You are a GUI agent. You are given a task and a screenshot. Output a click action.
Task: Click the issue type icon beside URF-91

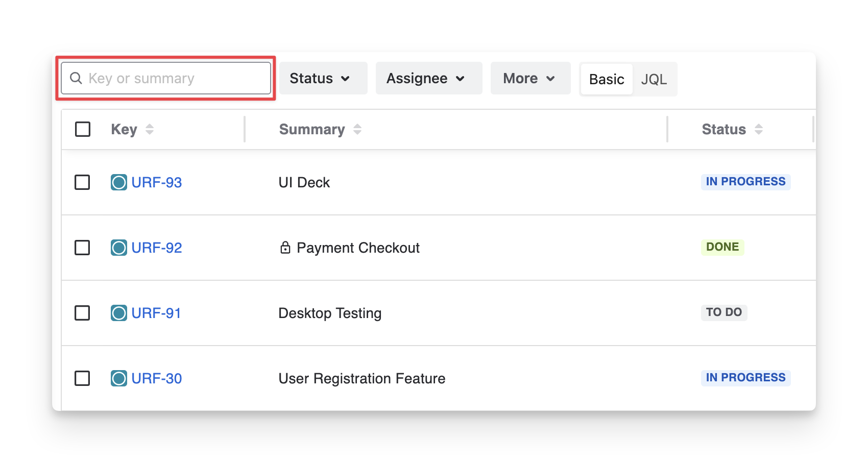tap(119, 313)
